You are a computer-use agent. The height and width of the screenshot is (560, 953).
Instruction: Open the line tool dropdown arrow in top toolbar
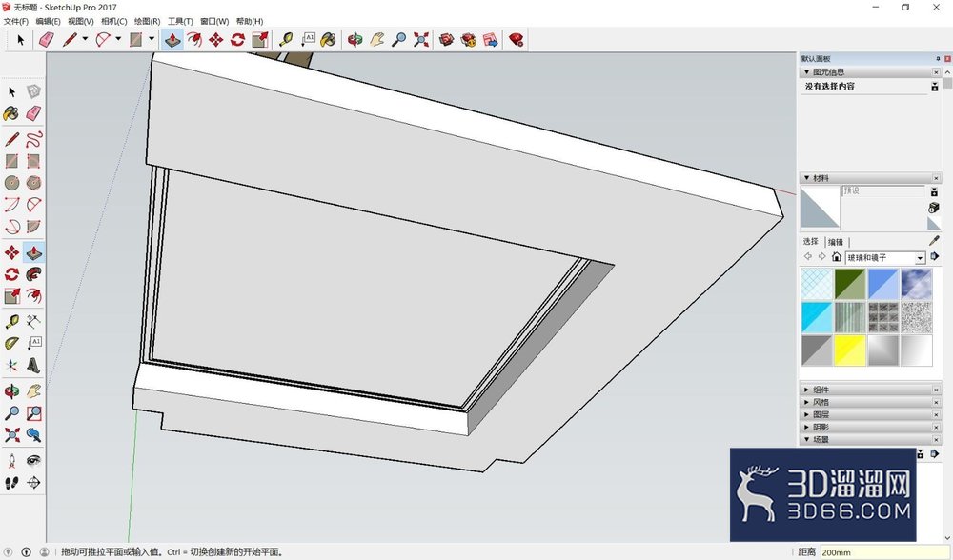pos(85,39)
